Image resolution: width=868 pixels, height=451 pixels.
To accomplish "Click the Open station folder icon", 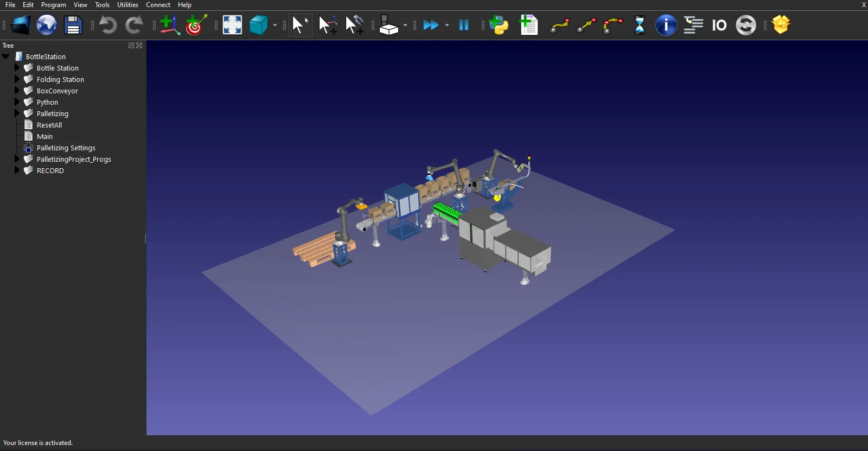I will (20, 25).
